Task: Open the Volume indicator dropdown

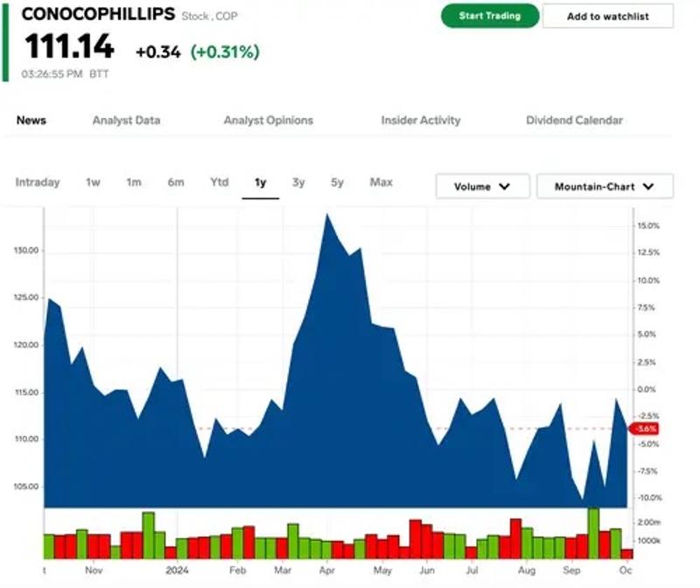Action: point(481,185)
